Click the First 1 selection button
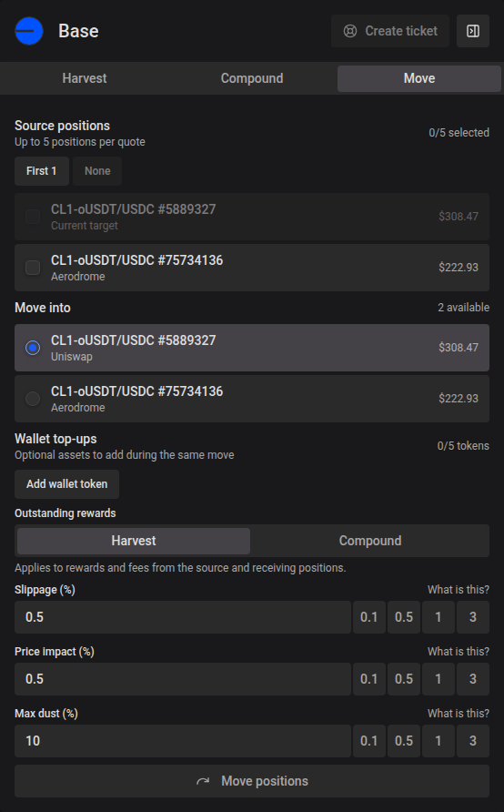This screenshot has width=504, height=812. [42, 171]
